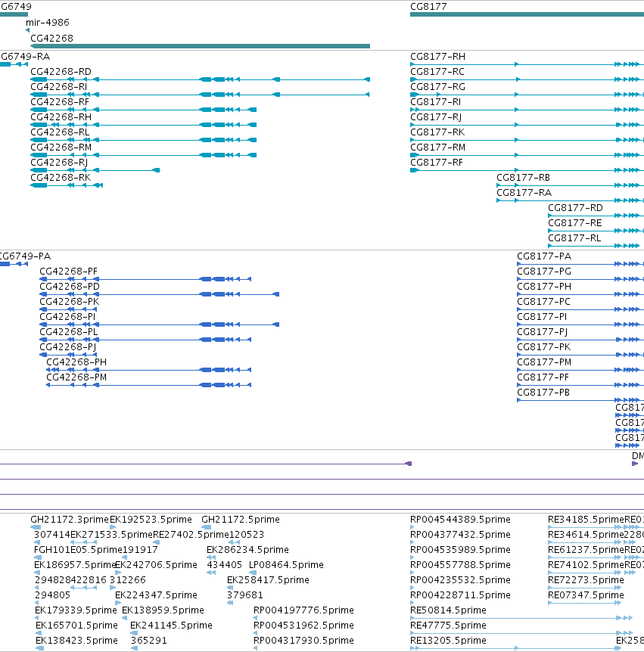The width and height of the screenshot is (644, 652).
Task: Select EST RP004544389.5prime
Action: coord(460,520)
